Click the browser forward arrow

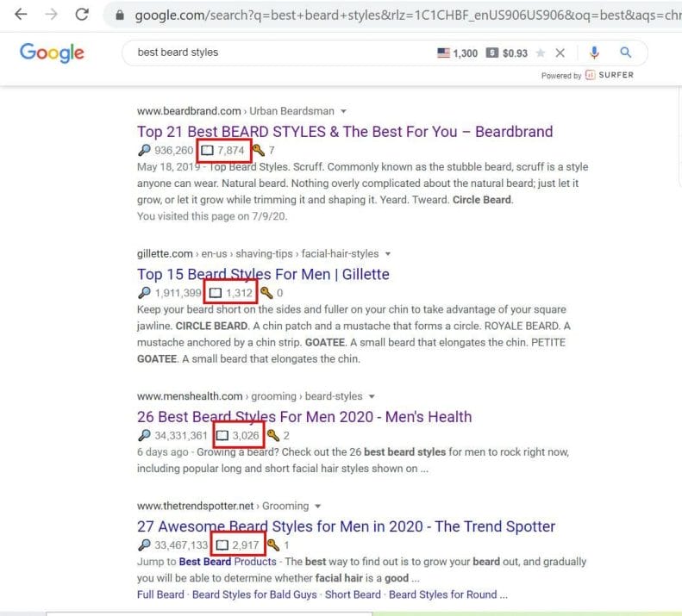[x=52, y=15]
